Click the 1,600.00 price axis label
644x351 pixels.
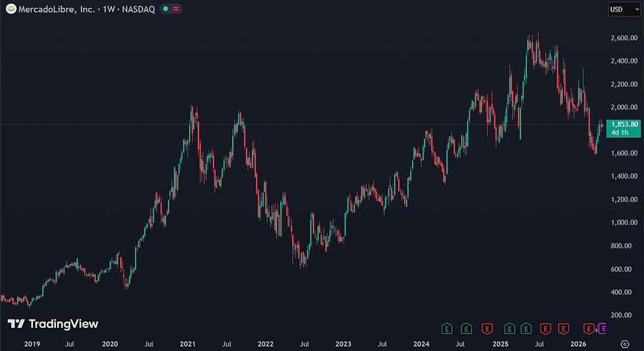click(624, 153)
